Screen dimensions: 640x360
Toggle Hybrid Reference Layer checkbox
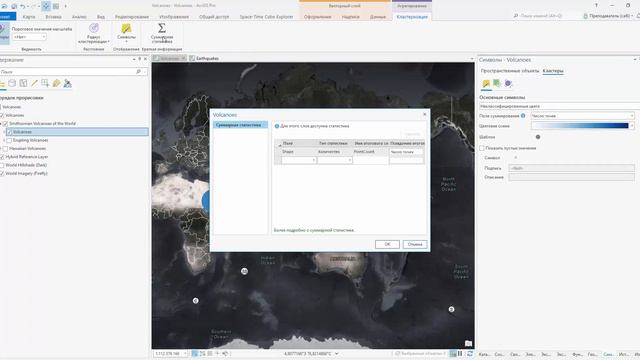click(x=2, y=157)
